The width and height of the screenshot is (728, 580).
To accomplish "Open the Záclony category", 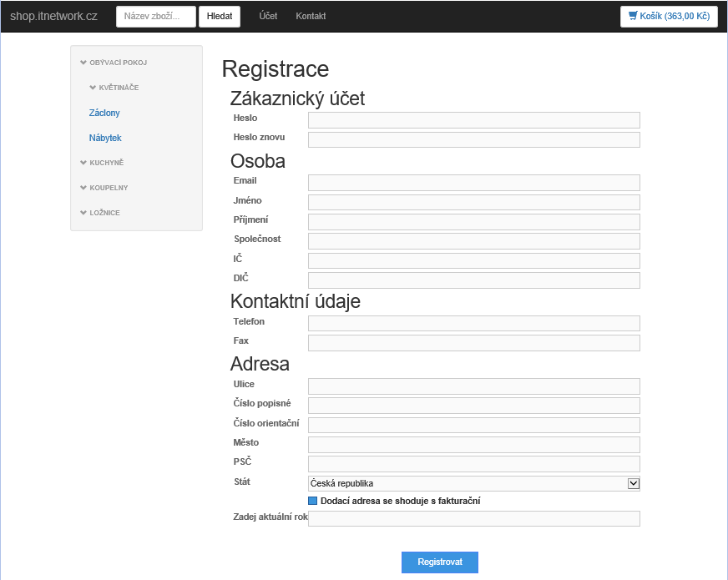I will point(104,112).
